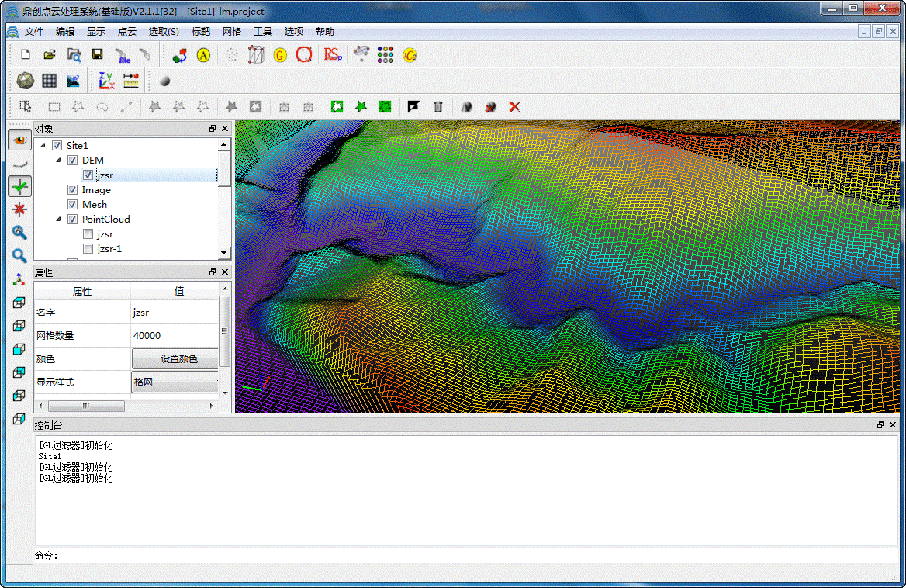Screen dimensions: 906x588
Task: Click the red RS toolbar icon
Action: point(333,54)
